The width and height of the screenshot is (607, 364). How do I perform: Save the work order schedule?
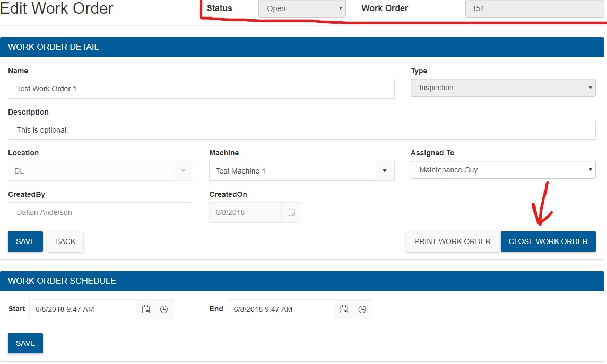pyautogui.click(x=25, y=343)
